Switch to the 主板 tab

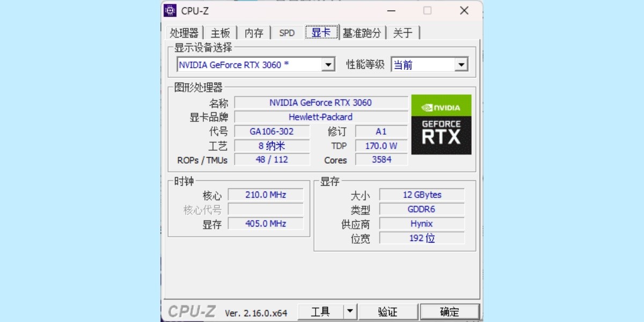coord(220,33)
